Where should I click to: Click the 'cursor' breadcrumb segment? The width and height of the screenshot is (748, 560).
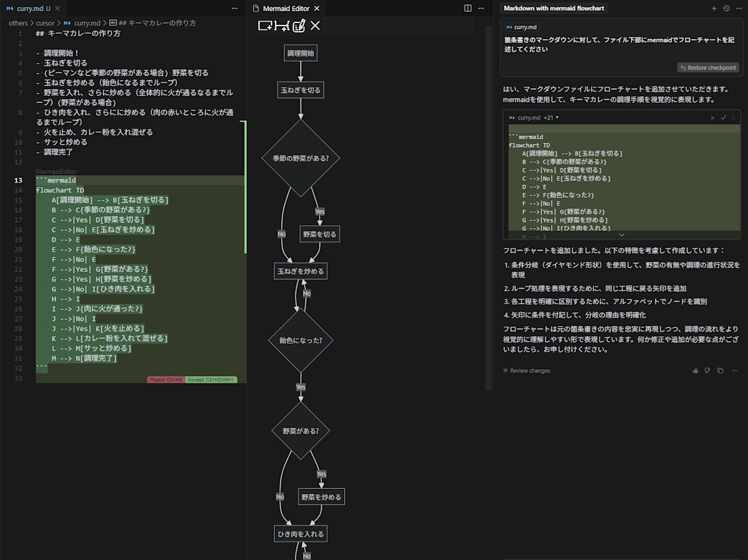click(46, 23)
